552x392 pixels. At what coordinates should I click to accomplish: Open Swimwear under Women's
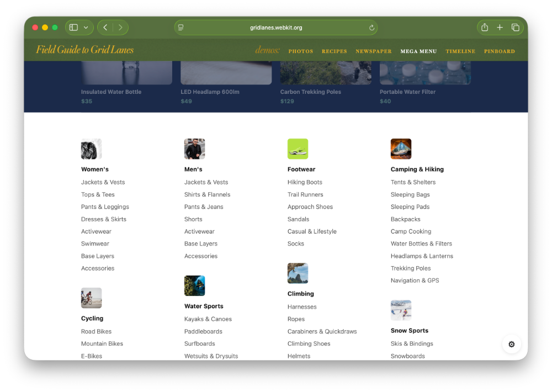point(95,243)
